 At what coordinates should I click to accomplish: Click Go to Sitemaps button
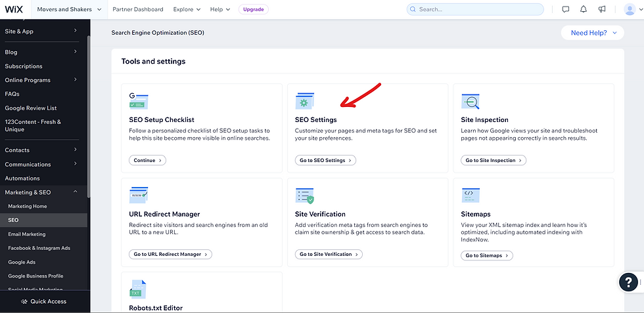(x=487, y=255)
